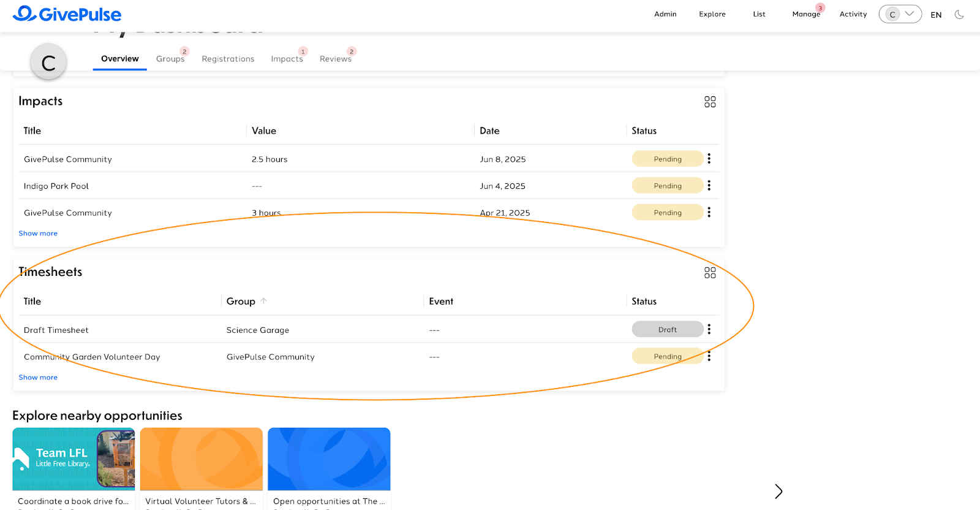Click Pending status for Indigo Park Pool
The height and width of the screenshot is (510, 980).
[x=668, y=186]
